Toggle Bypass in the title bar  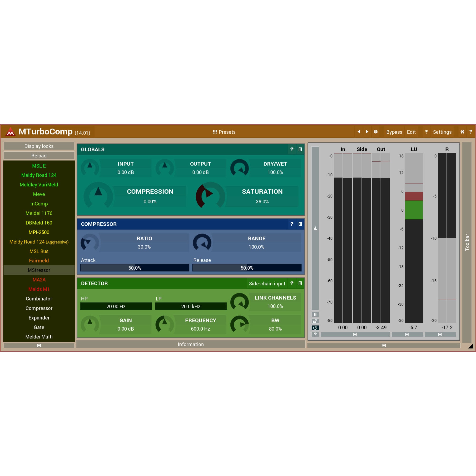pos(394,132)
